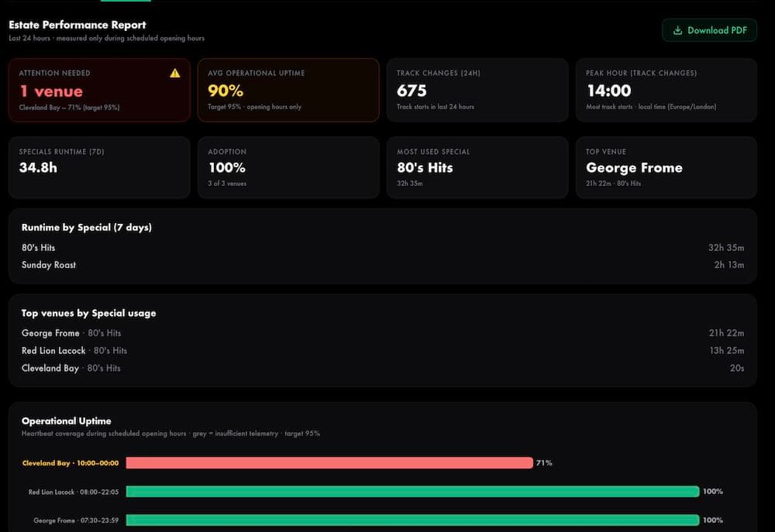
Task: Click the warning triangle icon in Attention Needed
Action: [175, 73]
